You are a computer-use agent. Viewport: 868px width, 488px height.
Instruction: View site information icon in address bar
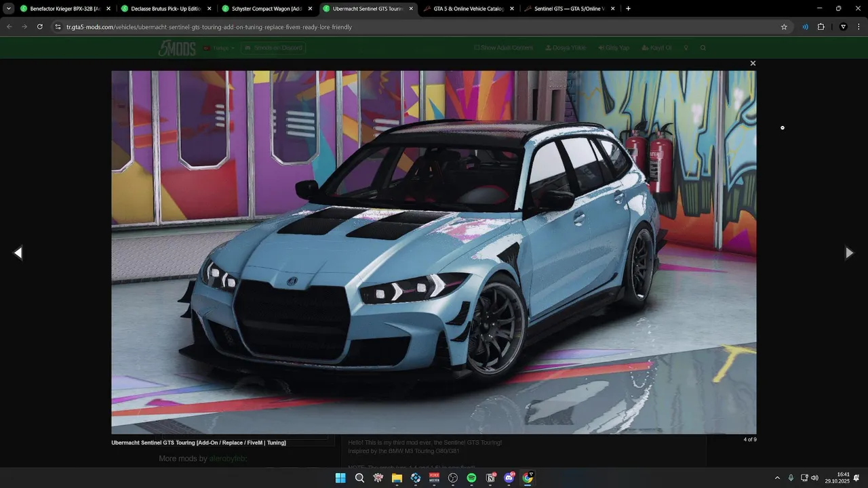[58, 27]
